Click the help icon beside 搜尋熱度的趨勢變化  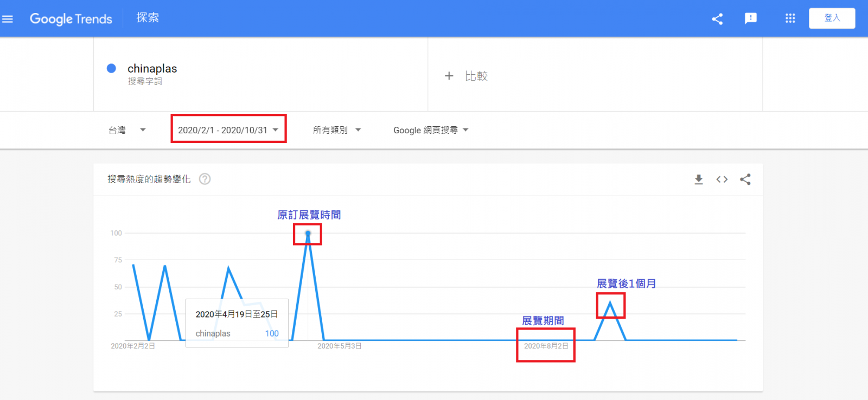pyautogui.click(x=205, y=179)
